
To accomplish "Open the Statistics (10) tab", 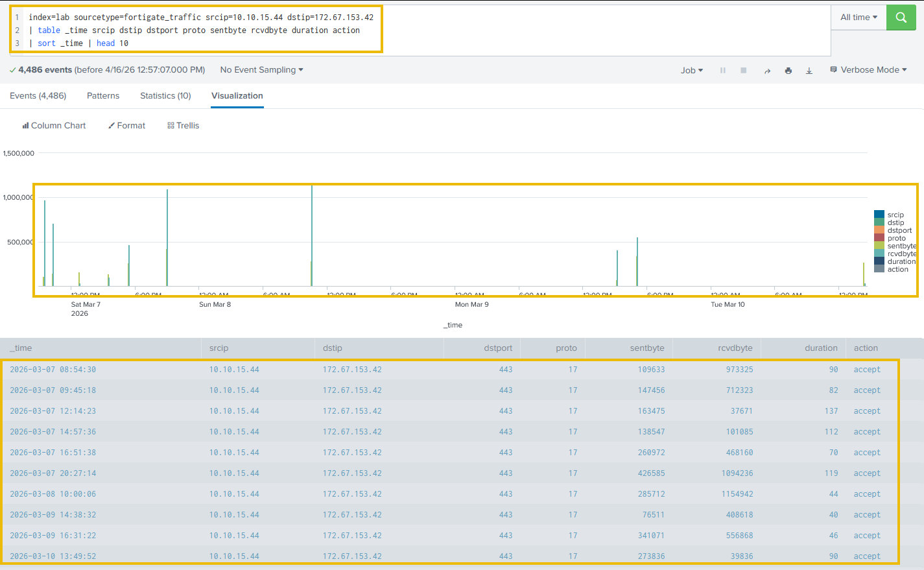I will [165, 96].
